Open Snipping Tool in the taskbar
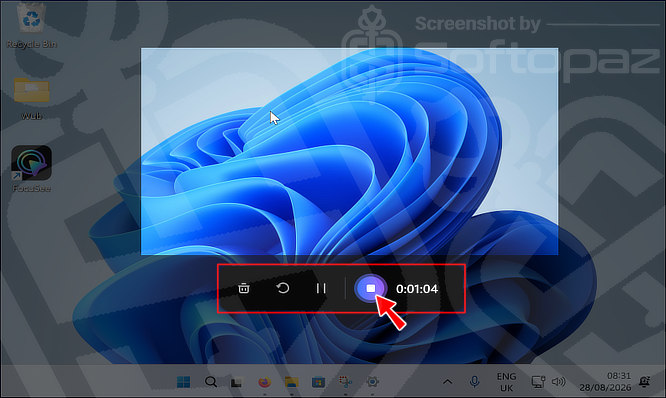Image resolution: width=666 pixels, height=398 pixels. 345,382
